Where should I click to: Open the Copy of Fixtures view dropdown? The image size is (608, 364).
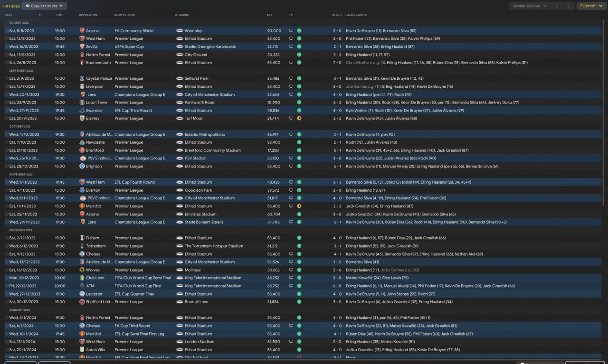44,6
